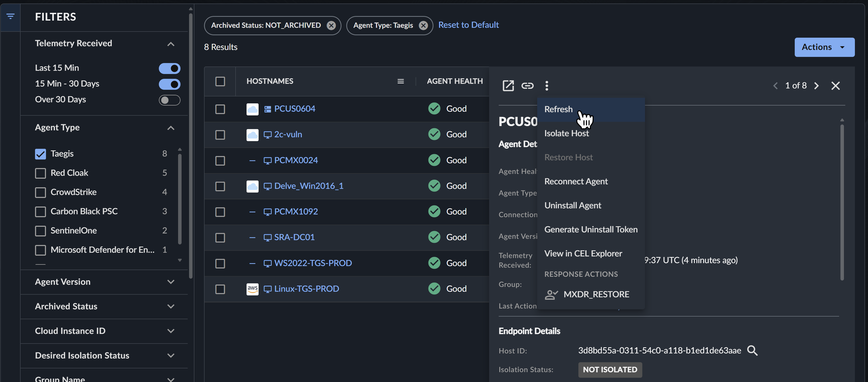868x382 pixels.
Task: Click the monitor icon beside WS2022-TGS-PROD
Action: pyautogui.click(x=268, y=263)
